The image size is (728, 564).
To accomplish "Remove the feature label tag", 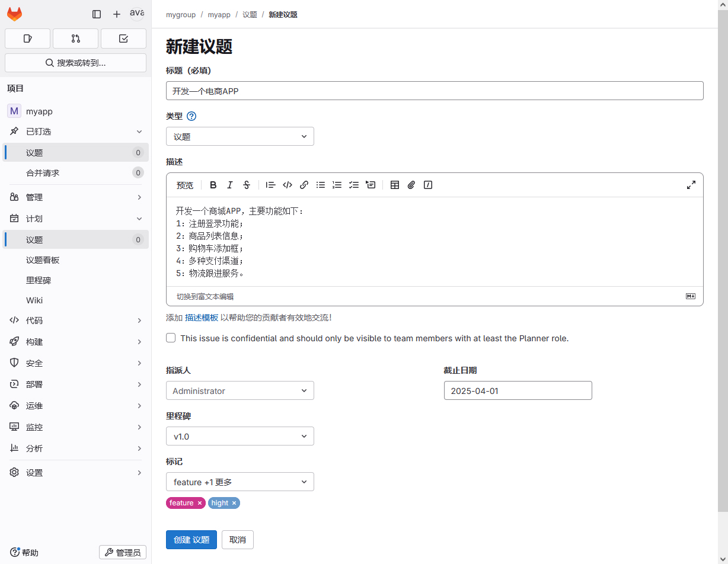I will (x=200, y=503).
